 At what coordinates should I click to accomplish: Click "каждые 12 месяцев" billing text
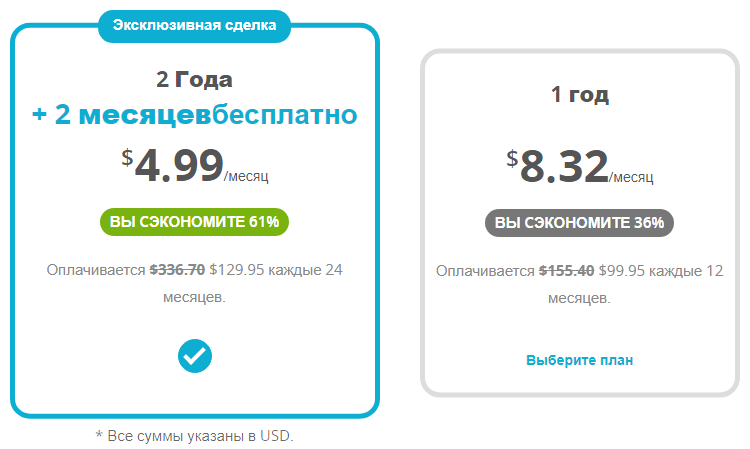(x=636, y=285)
